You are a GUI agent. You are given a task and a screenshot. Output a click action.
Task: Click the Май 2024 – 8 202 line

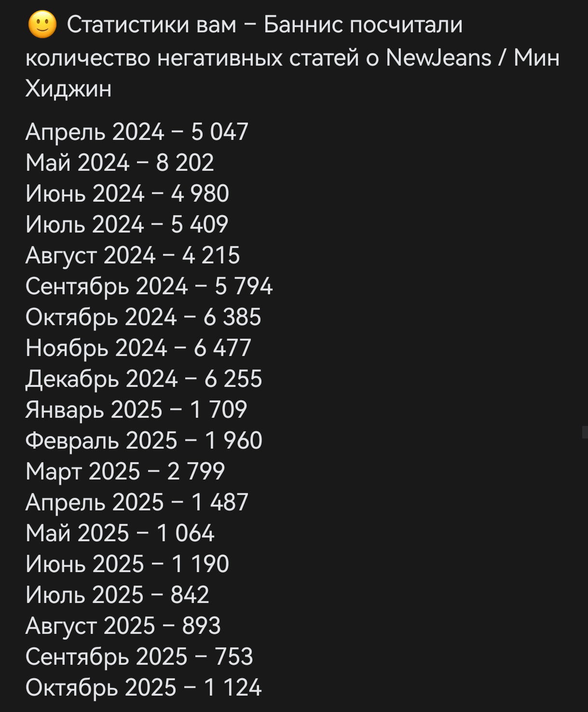point(119,163)
